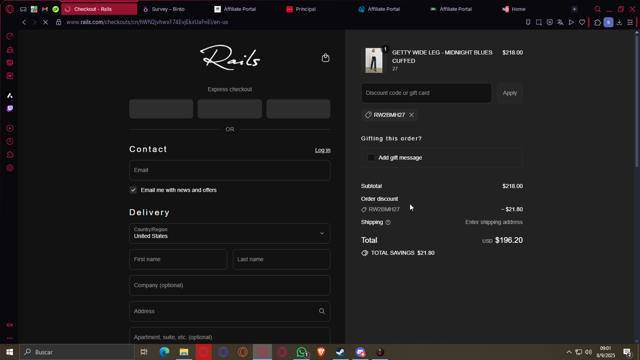The width and height of the screenshot is (640, 360).
Task: Open Twitch in Opera sidebar
Action: [10, 109]
